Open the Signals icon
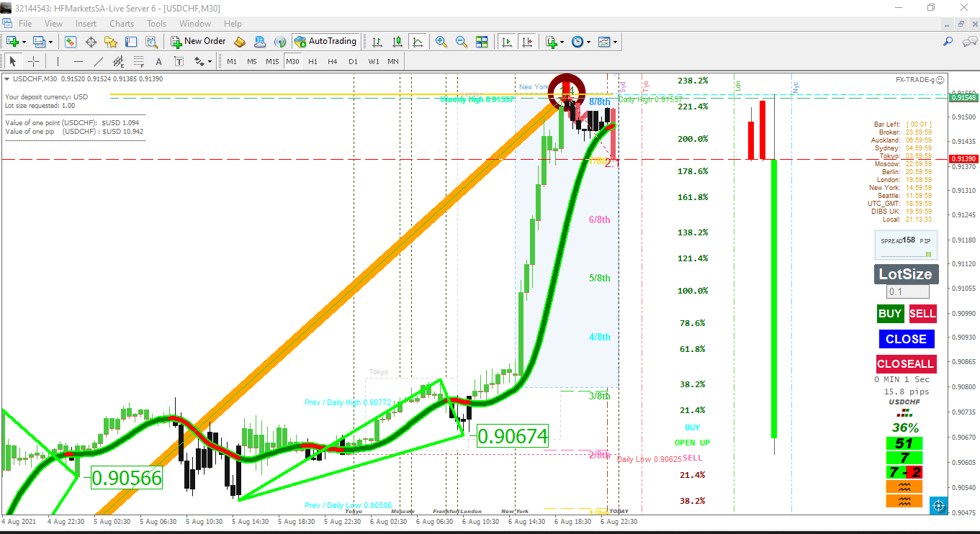The image size is (980, 534). 280,42
